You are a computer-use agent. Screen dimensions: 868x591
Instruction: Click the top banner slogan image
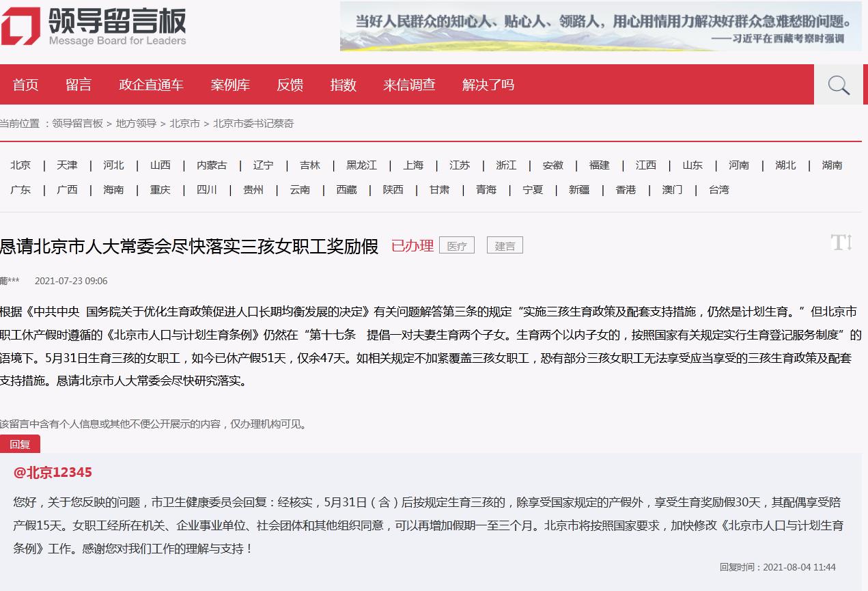pos(600,26)
